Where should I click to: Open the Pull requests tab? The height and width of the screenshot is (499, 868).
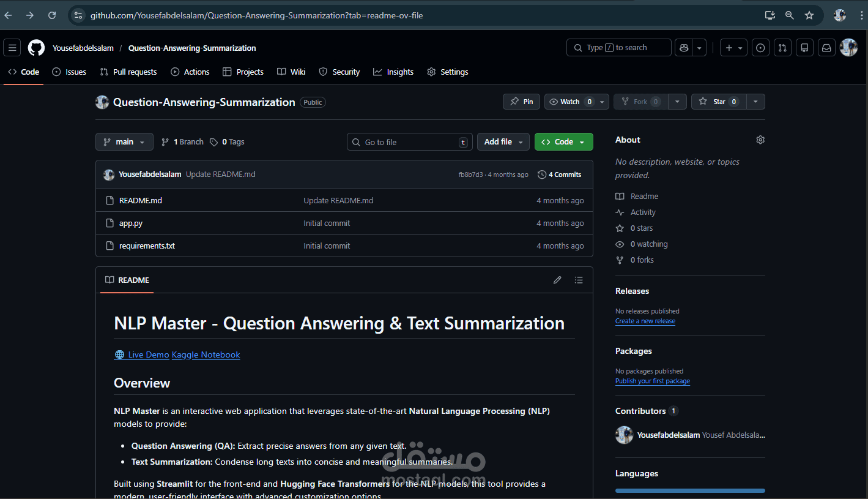(x=128, y=72)
